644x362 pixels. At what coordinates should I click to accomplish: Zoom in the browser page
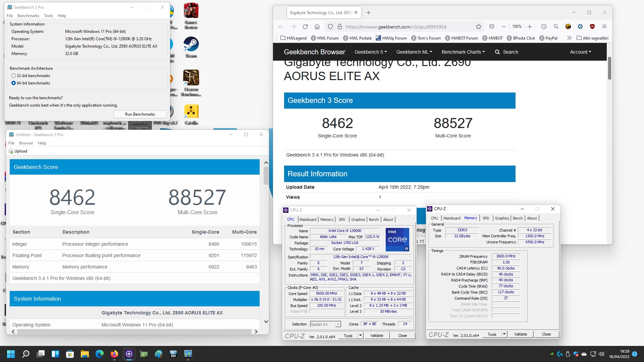coord(530,27)
